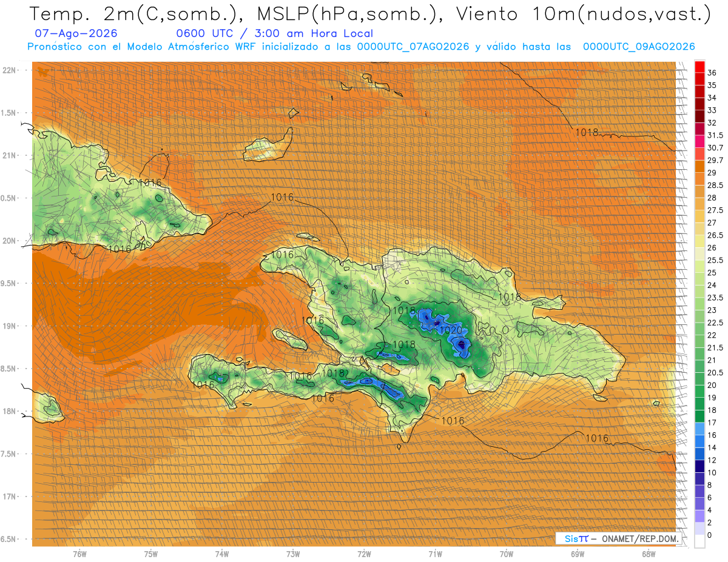This screenshot has width=728, height=562.
Task: Click the '17N' latitude axis label
Action: click(x=9, y=497)
